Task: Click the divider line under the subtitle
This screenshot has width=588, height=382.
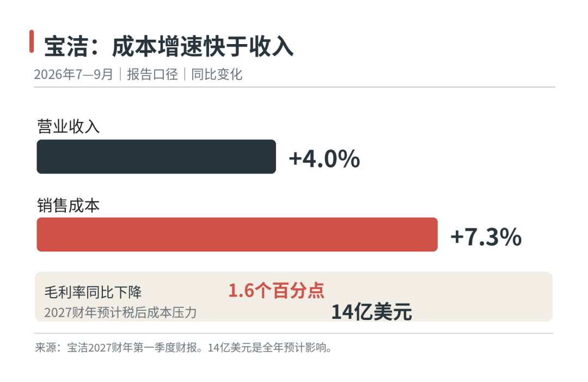Action: pos(295,87)
